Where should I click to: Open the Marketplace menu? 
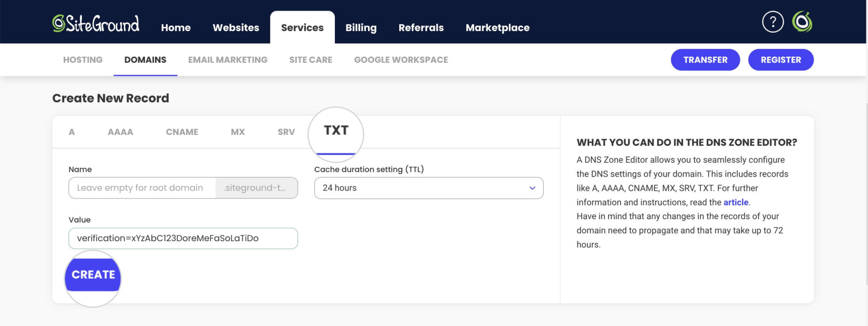pyautogui.click(x=497, y=27)
